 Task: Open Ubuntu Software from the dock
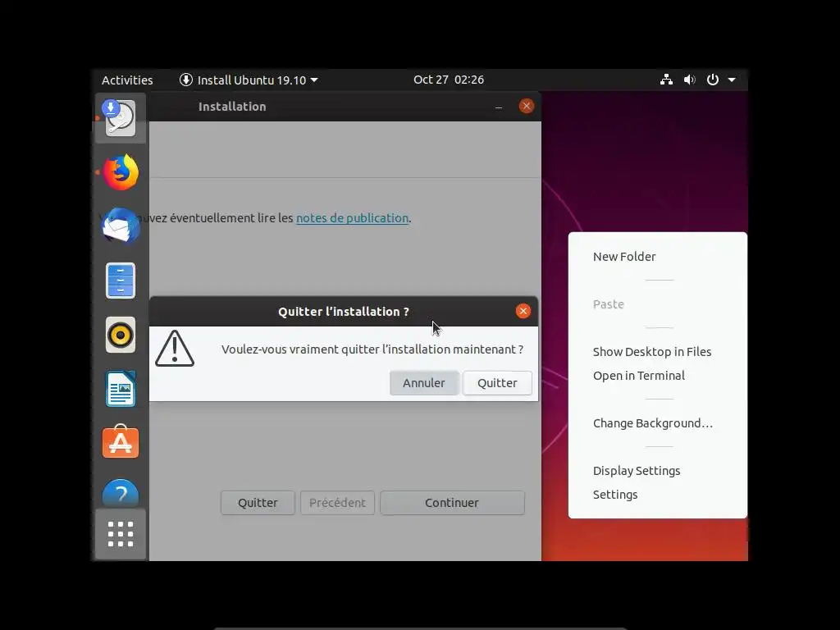pyautogui.click(x=121, y=442)
